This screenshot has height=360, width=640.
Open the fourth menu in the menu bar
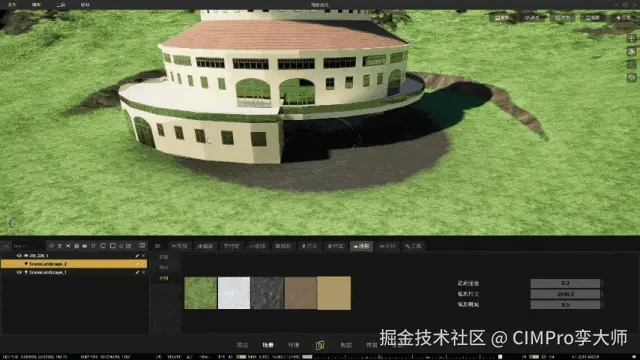(x=85, y=5)
